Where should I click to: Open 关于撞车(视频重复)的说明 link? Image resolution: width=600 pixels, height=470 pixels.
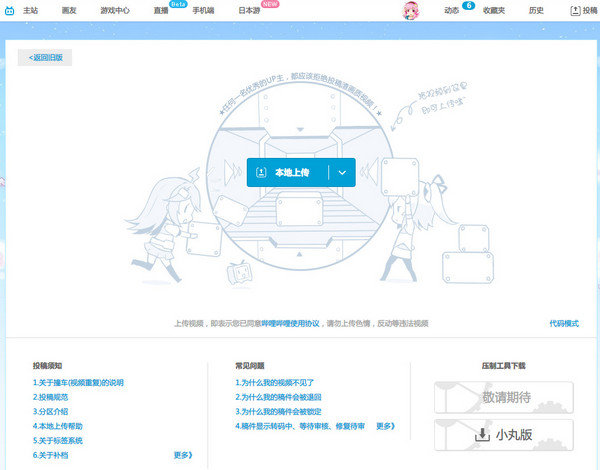click(78, 383)
